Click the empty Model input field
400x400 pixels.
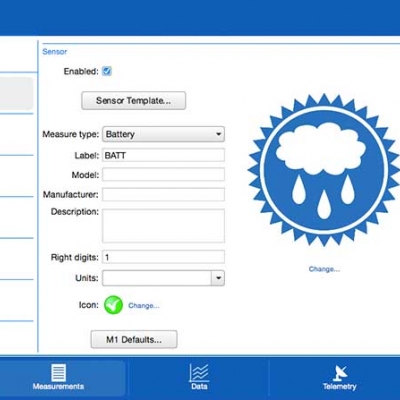click(x=163, y=175)
